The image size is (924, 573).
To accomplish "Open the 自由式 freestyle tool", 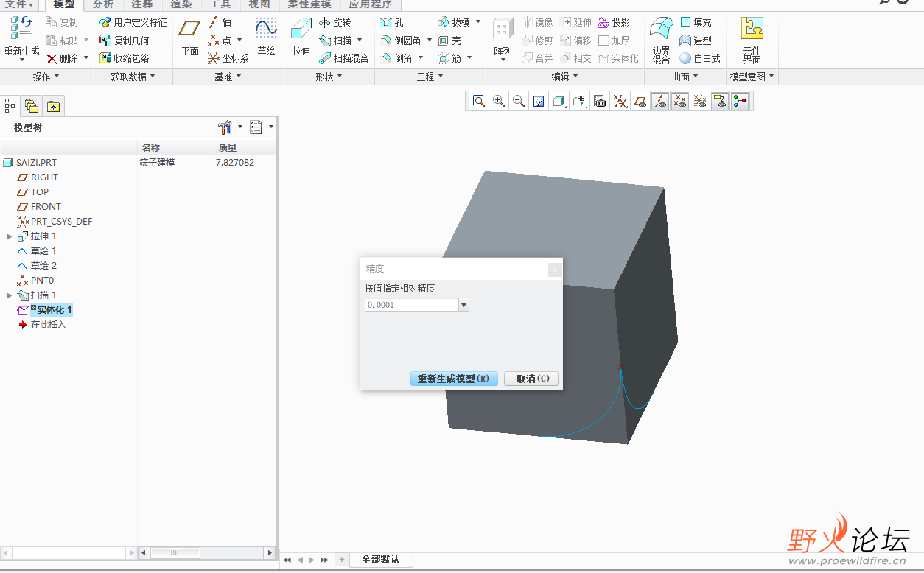I will pyautogui.click(x=700, y=58).
